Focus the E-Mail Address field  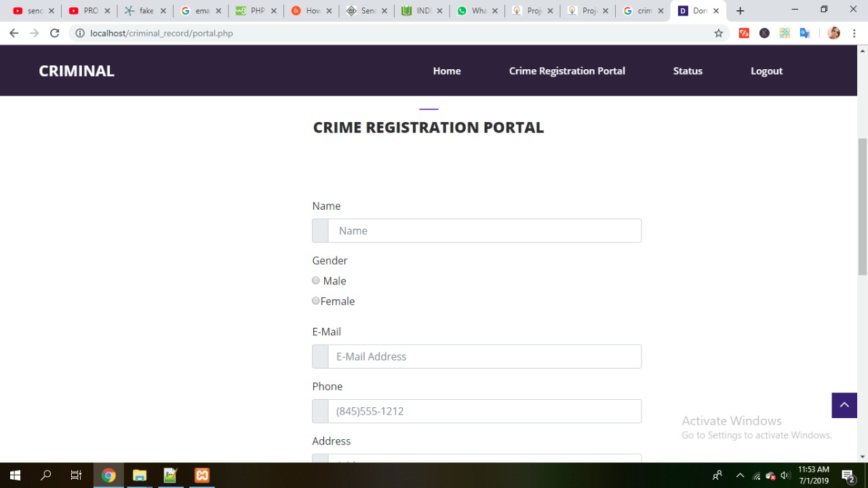[x=484, y=356]
